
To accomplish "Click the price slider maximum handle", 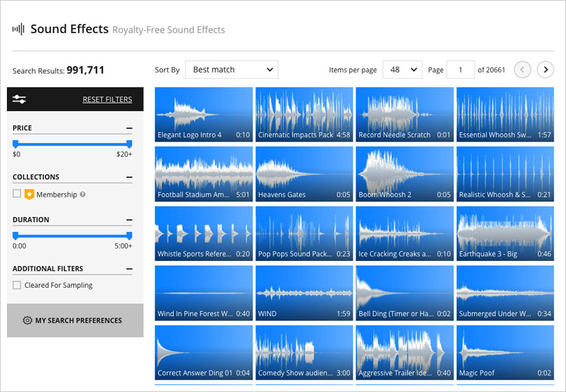I will point(129,144).
